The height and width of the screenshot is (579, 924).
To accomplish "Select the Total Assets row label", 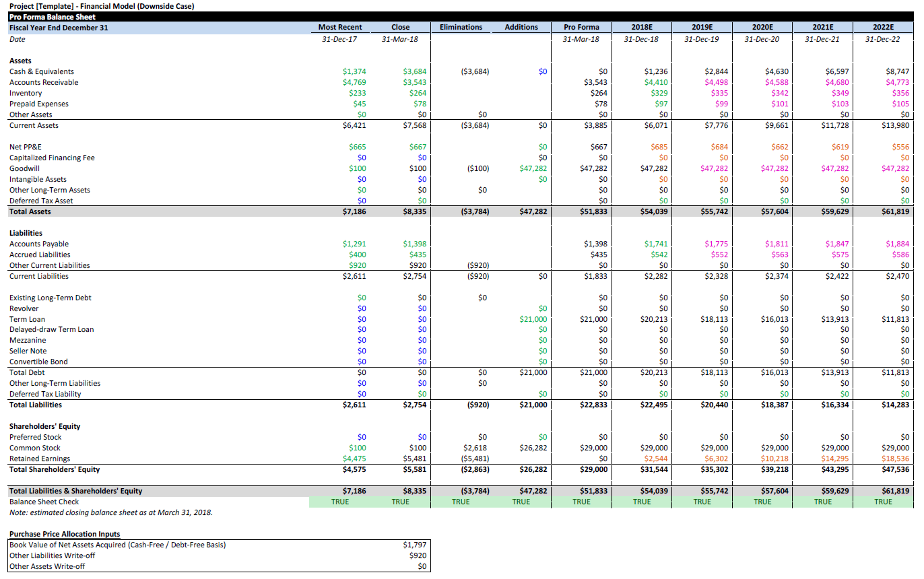I will coord(32,211).
